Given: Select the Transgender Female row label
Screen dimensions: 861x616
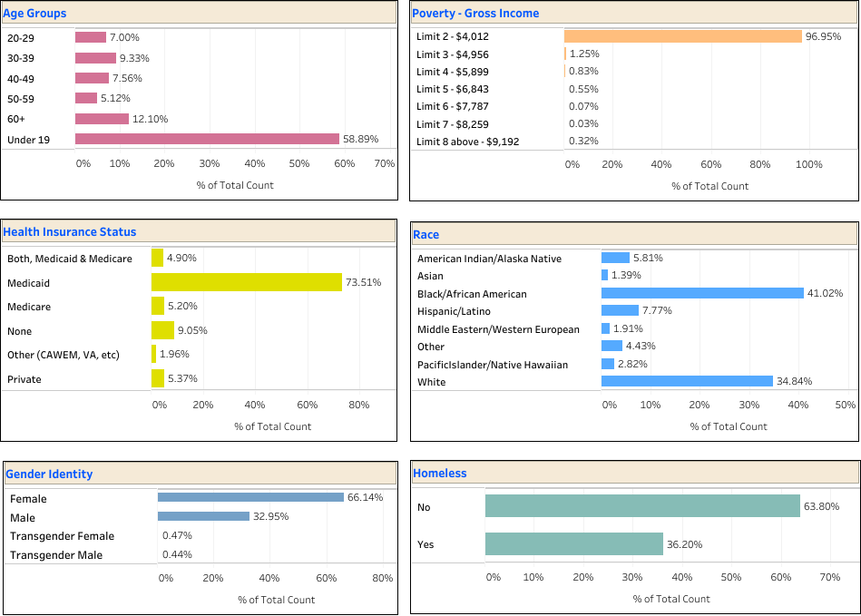Looking at the screenshot, I should [x=63, y=536].
